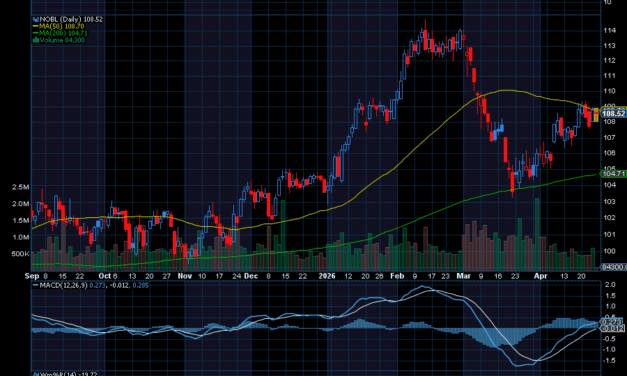Click the MA(50) 108.70 legend text
Image resolution: width=627 pixels, height=376 pixels.
[x=62, y=26]
